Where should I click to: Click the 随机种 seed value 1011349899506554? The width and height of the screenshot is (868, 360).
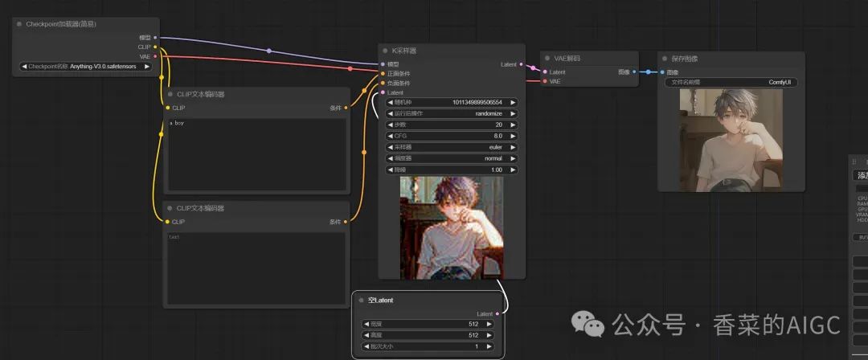click(x=477, y=103)
